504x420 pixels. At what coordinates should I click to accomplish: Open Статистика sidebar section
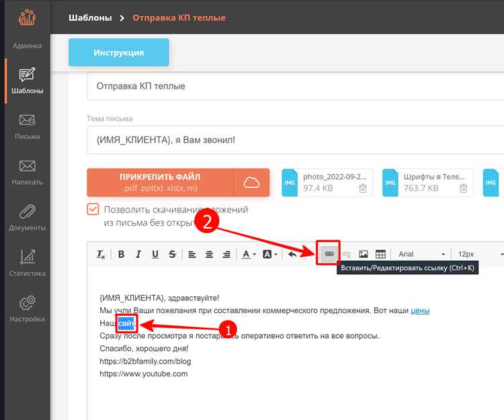[28, 263]
